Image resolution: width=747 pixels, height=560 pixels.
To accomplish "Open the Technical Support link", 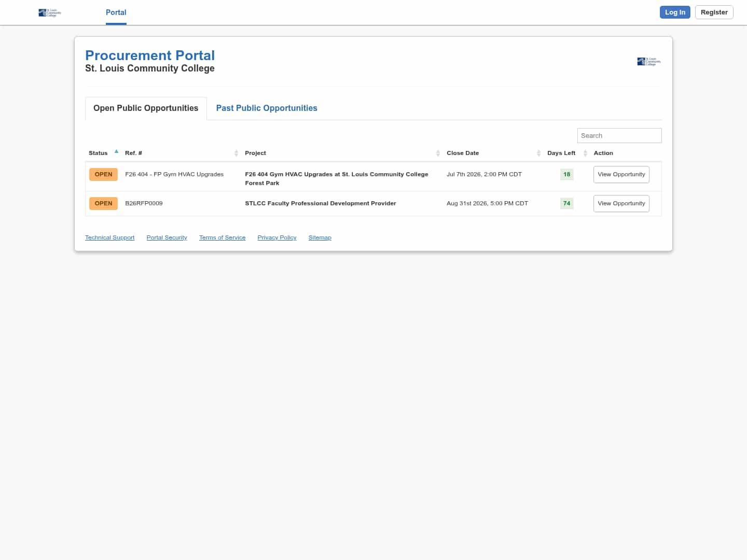I will [x=110, y=237].
